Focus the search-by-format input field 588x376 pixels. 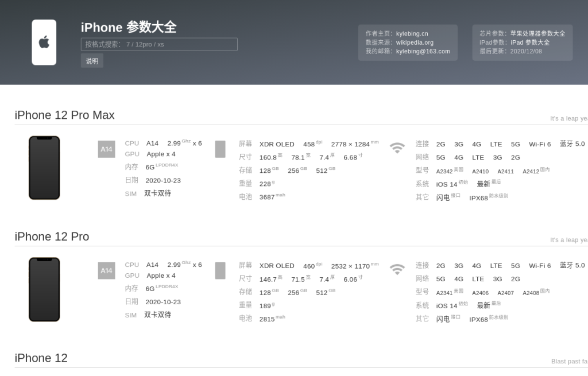point(159,44)
